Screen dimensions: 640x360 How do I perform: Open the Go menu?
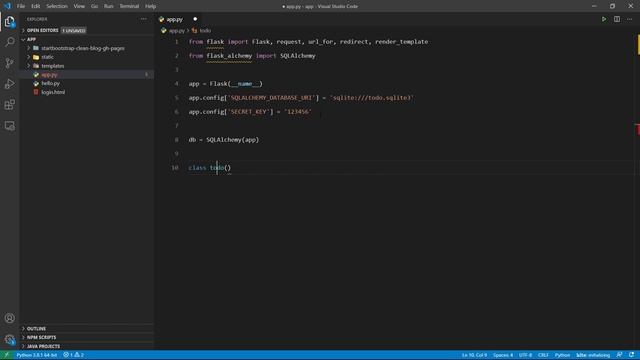[x=94, y=6]
